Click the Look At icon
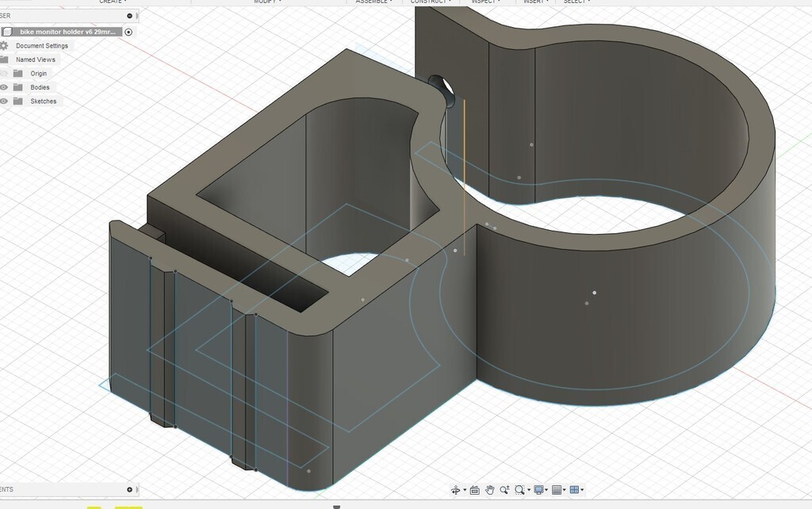 (x=474, y=490)
